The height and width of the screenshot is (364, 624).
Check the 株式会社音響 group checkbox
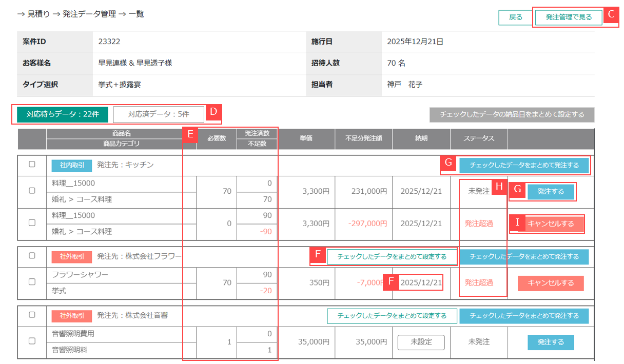[32, 315]
